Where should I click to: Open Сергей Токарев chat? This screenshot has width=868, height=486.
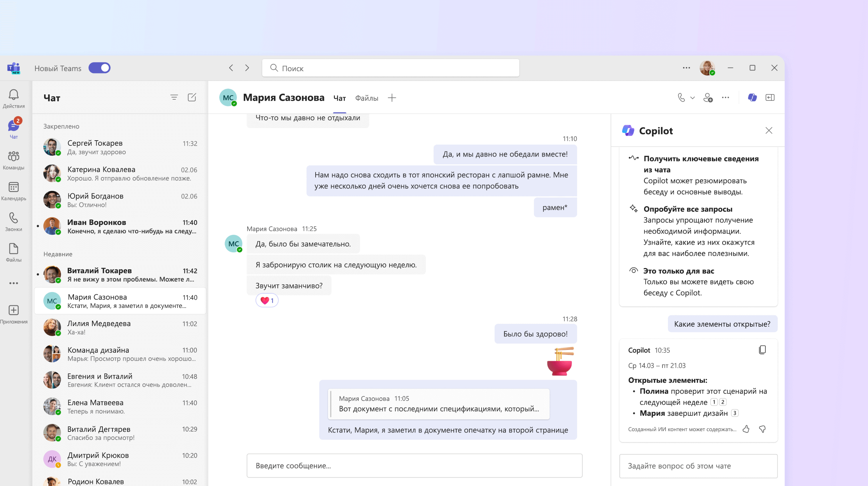click(120, 147)
